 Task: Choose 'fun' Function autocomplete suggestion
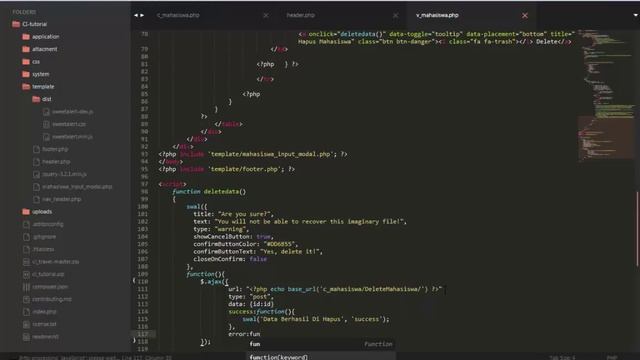pos(321,344)
